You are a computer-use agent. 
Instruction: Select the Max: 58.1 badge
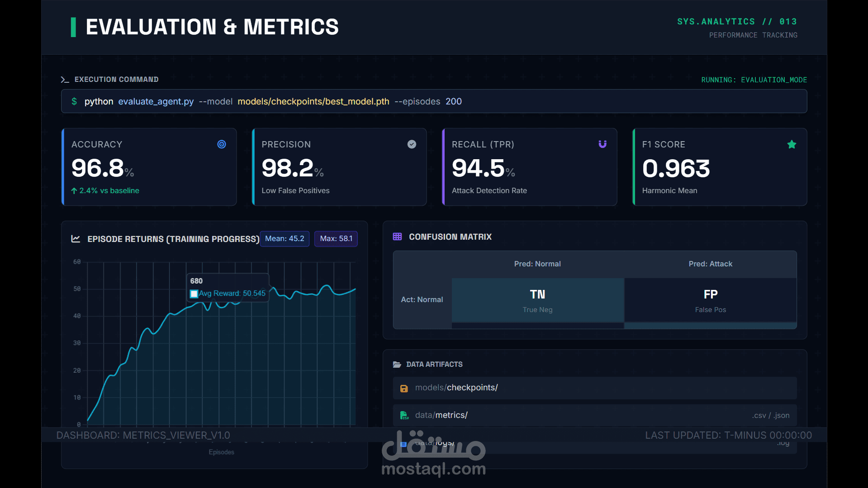336,239
